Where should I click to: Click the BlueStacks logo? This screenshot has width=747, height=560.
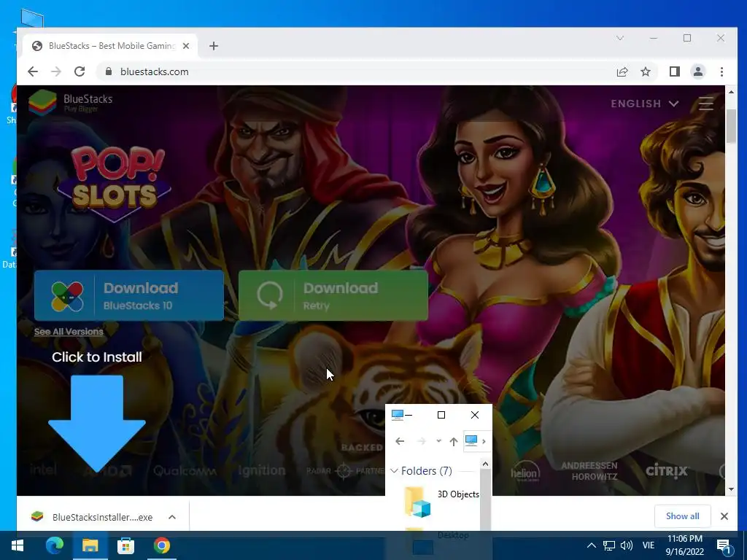point(71,102)
